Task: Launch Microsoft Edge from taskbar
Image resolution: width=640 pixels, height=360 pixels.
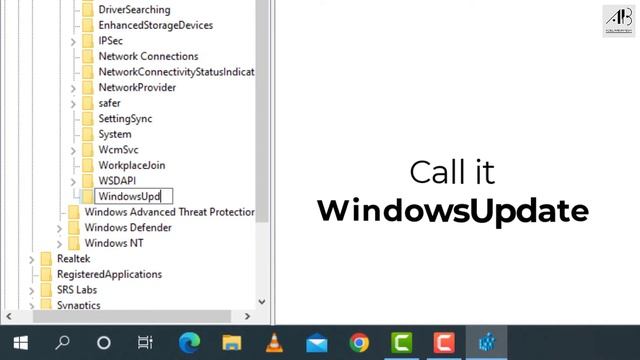Action: tap(189, 342)
